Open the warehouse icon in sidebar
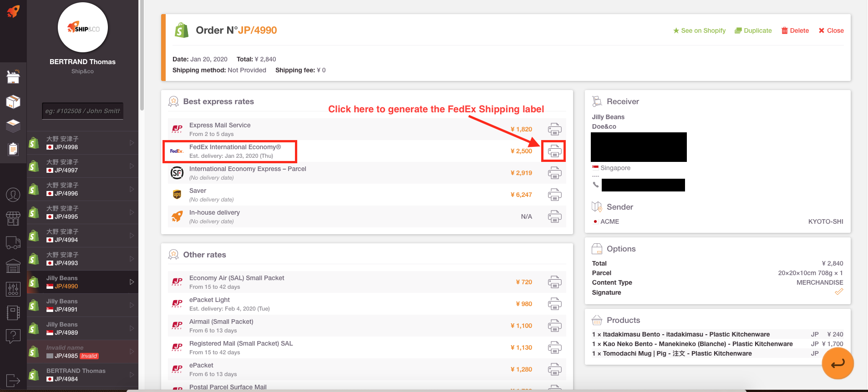Viewport: 868px width, 392px height. [x=13, y=266]
